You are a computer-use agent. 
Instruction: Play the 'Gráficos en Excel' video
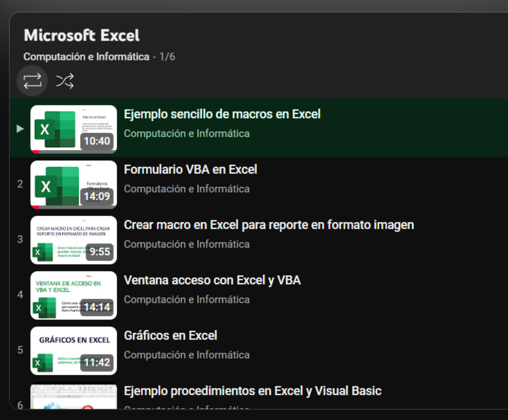(x=170, y=336)
